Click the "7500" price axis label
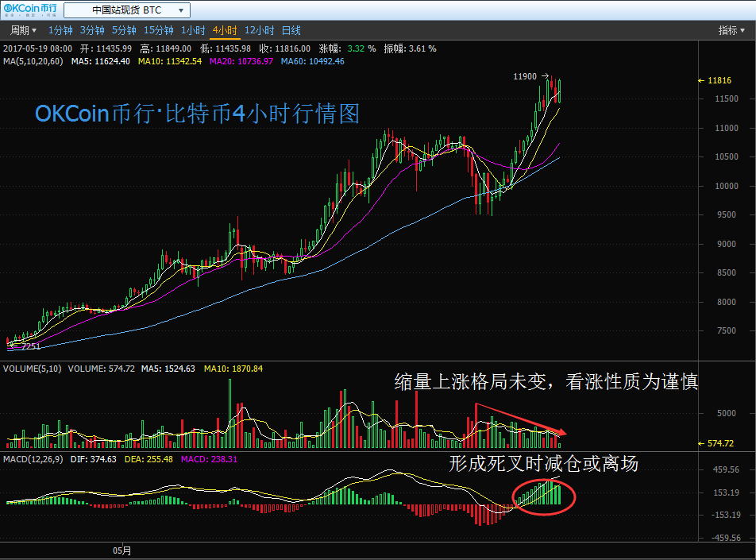Image resolution: width=756 pixels, height=560 pixels. click(727, 331)
